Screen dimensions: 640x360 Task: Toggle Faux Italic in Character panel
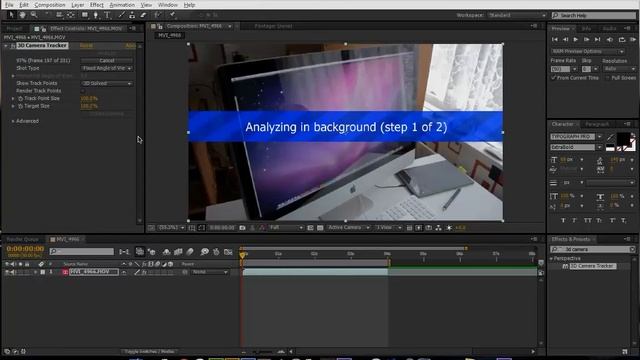tap(575, 220)
